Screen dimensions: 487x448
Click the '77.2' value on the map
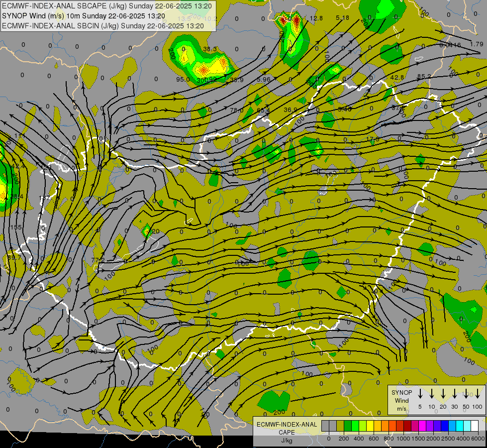click(x=98, y=260)
